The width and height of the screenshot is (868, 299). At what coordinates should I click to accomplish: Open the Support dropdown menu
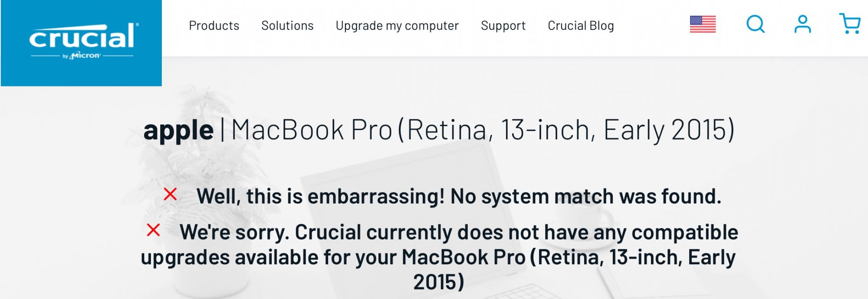[503, 26]
